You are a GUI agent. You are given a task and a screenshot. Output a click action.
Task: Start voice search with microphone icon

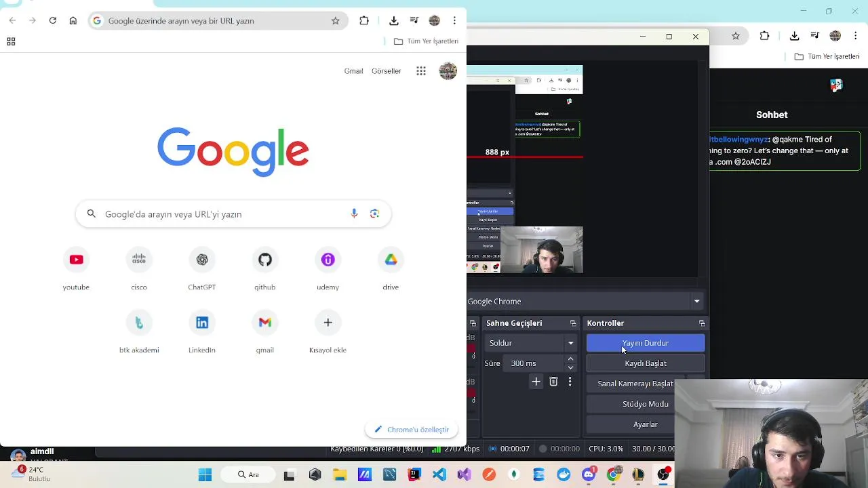click(x=354, y=213)
